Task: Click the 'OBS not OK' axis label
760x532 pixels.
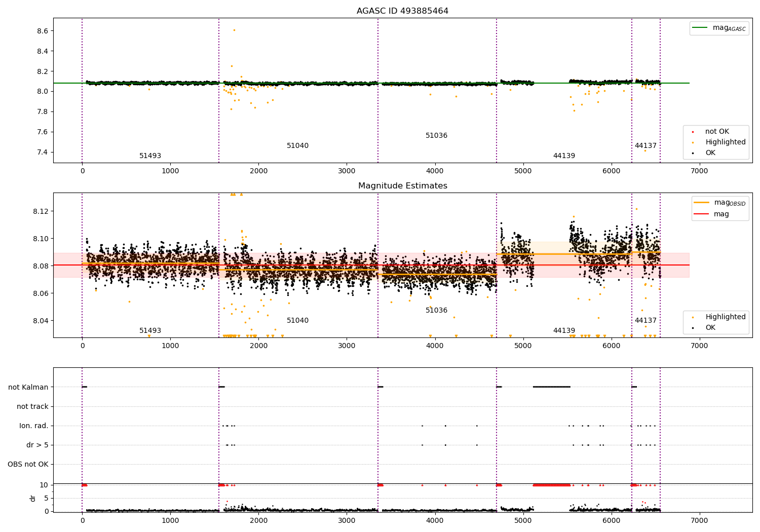Action: (28, 465)
